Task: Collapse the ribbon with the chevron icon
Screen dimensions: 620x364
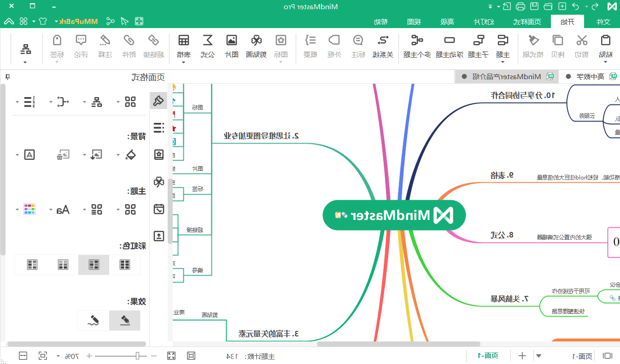Action: click(9, 21)
